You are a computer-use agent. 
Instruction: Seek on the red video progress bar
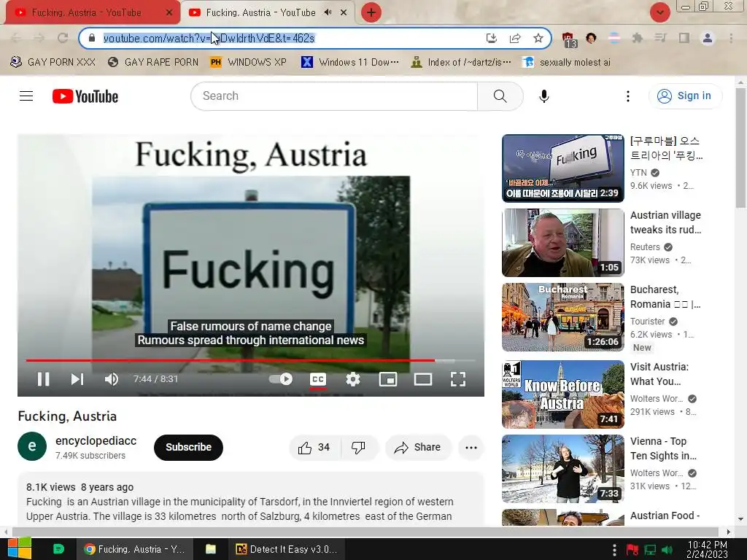tap(230, 360)
